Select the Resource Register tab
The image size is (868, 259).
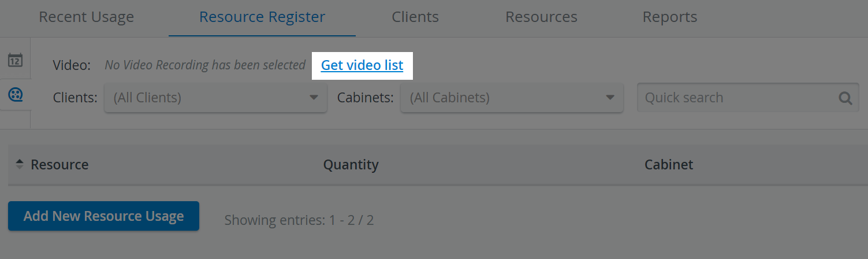pos(262,17)
